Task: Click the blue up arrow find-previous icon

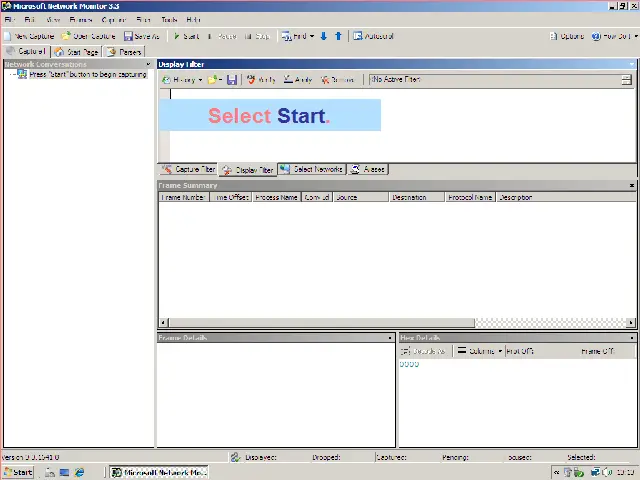Action: [x=338, y=36]
